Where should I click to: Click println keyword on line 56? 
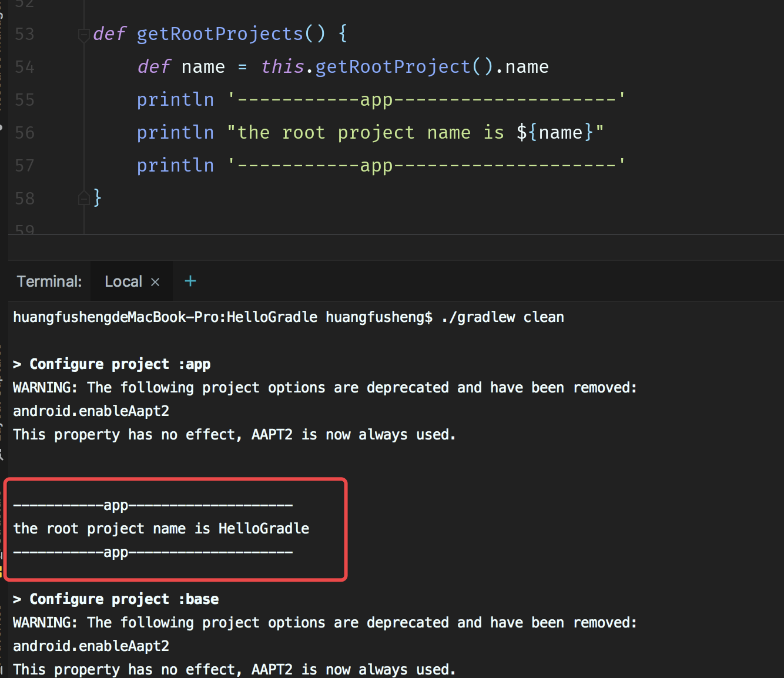tap(175, 133)
